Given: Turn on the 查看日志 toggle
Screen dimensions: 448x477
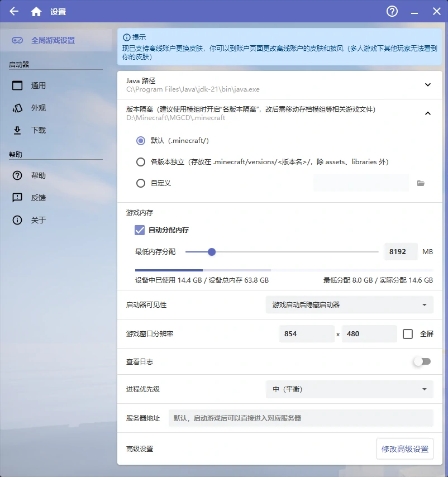Looking at the screenshot, I should click(422, 361).
